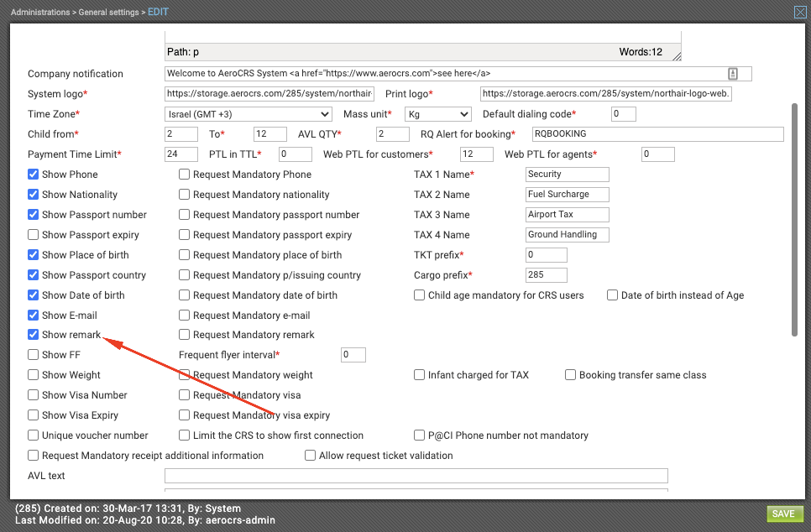Image resolution: width=811 pixels, height=532 pixels.
Task: Enable Show Visa Number
Action: [33, 395]
